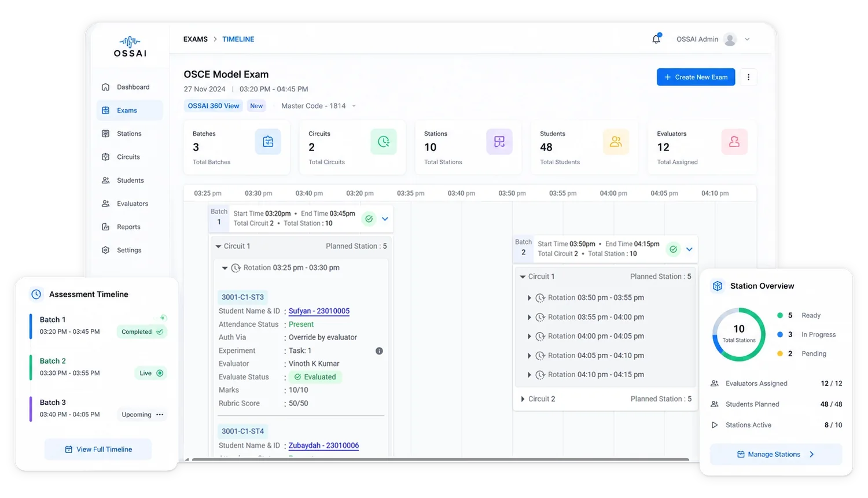868x498 pixels.
Task: Open student link Sufyan - 23010005
Action: 319,311
